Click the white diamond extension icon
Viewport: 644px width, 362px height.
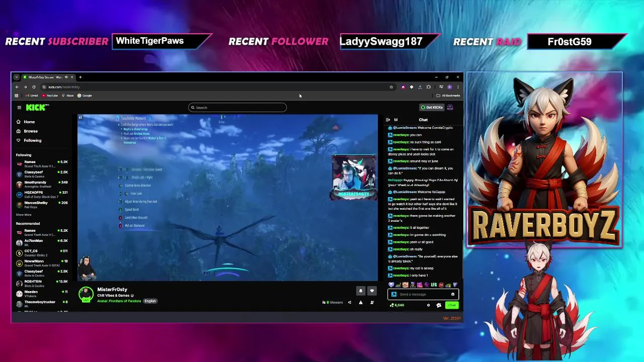[412, 87]
